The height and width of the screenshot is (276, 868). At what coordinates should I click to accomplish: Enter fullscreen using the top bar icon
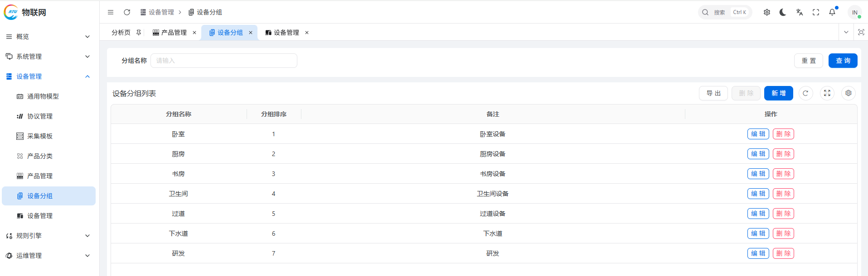[816, 12]
